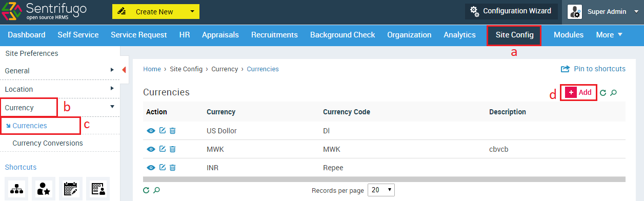Image resolution: width=644 pixels, height=201 pixels.
Task: Open HR menu
Action: [x=185, y=35]
